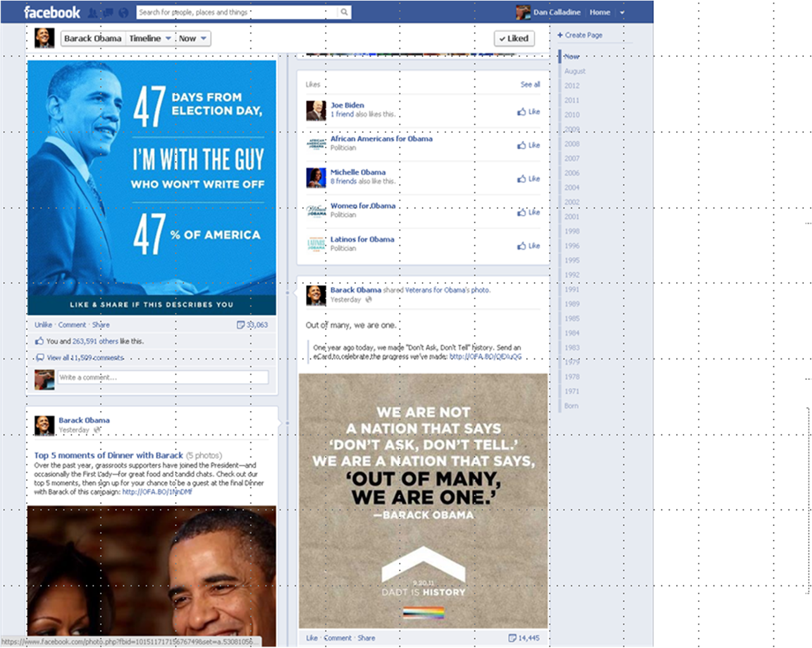Screen dimensions: 812x648
Task: Click the search magnifier icon
Action: 344,12
